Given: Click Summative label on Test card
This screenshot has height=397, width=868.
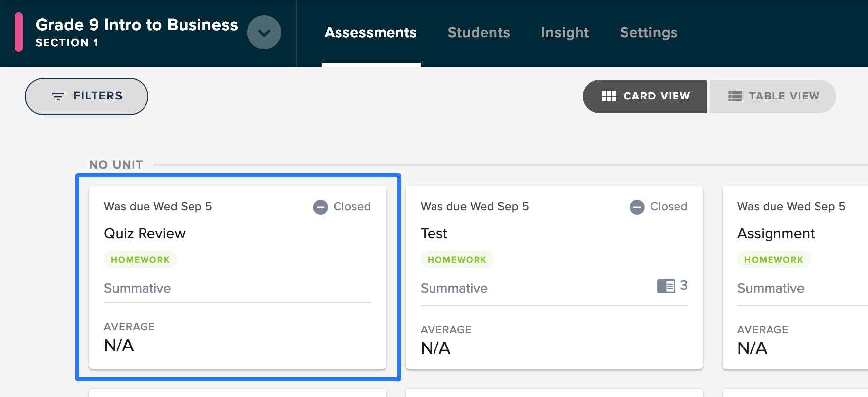Looking at the screenshot, I should 454,288.
